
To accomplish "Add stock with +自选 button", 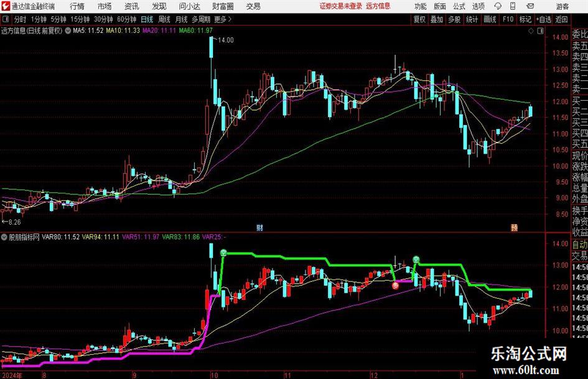I will click(543, 19).
